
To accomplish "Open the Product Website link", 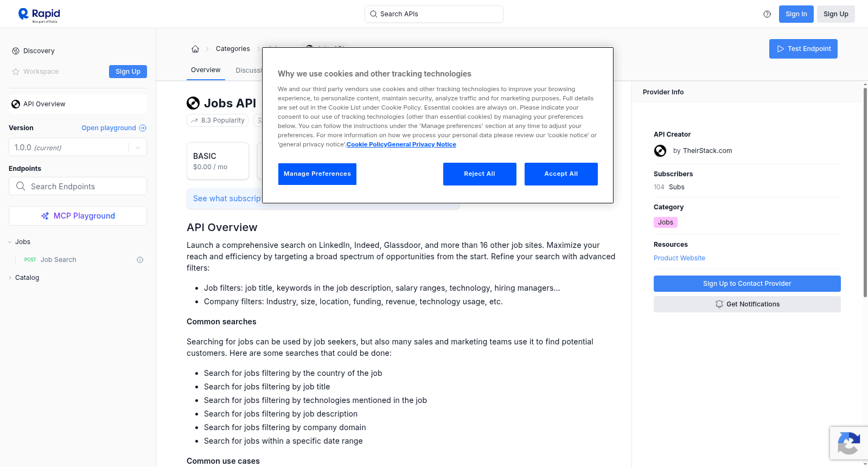I will click(x=679, y=258).
